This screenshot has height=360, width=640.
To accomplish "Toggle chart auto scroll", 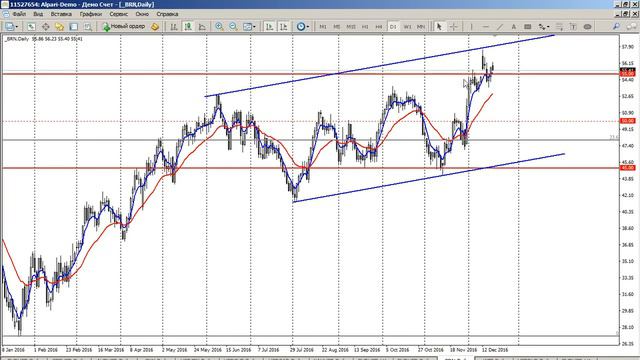I will pos(269,27).
